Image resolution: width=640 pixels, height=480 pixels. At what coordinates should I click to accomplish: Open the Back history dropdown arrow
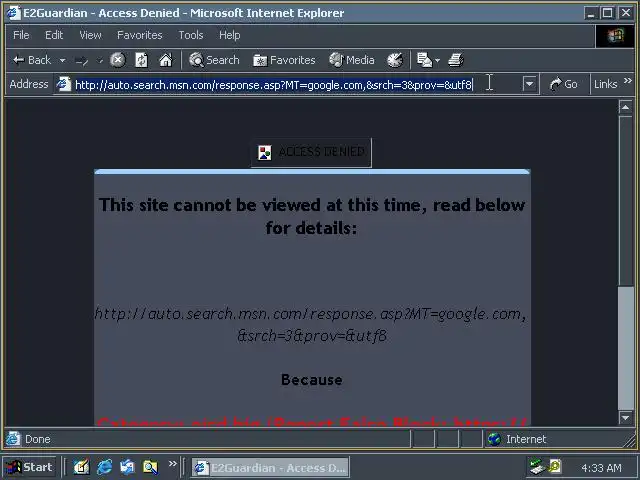coord(62,60)
